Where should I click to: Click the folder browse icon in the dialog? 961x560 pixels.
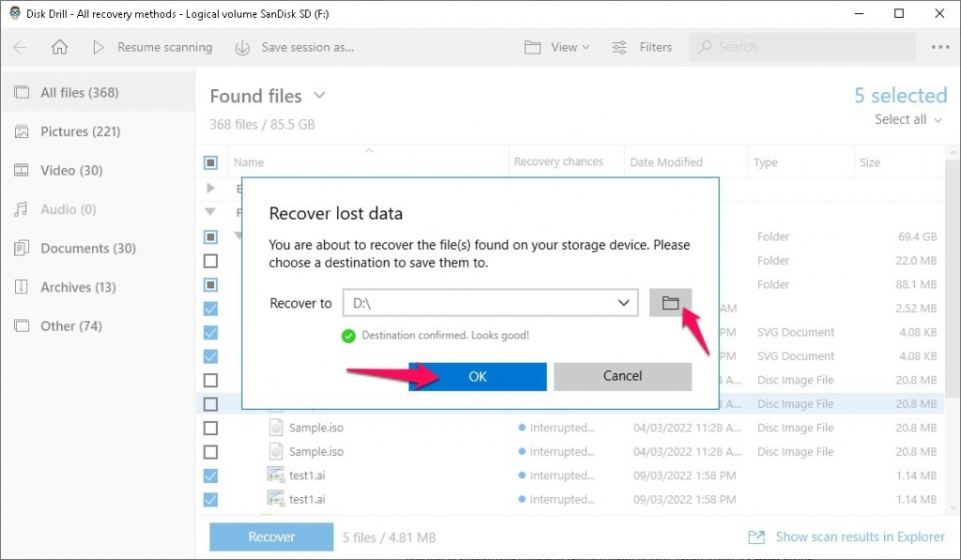tap(670, 302)
